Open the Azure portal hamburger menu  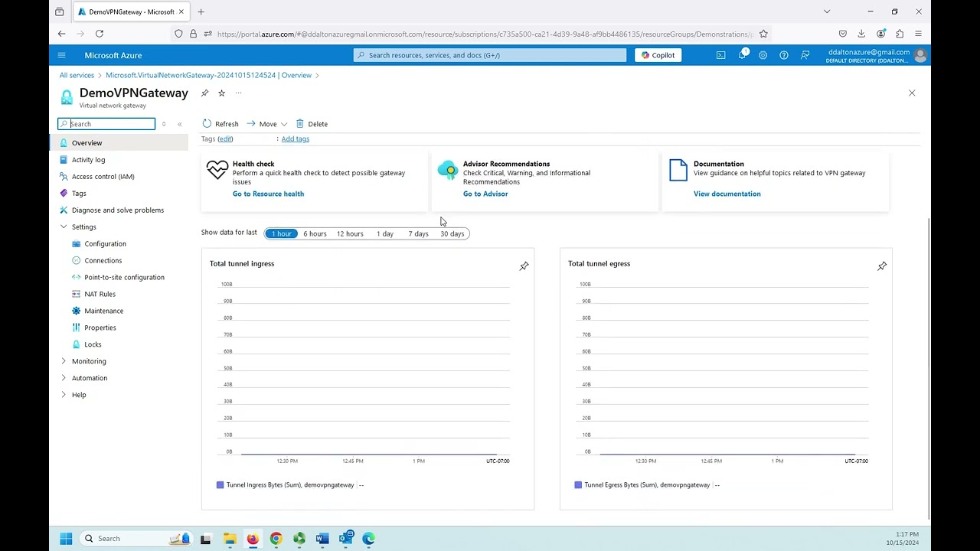(61, 55)
